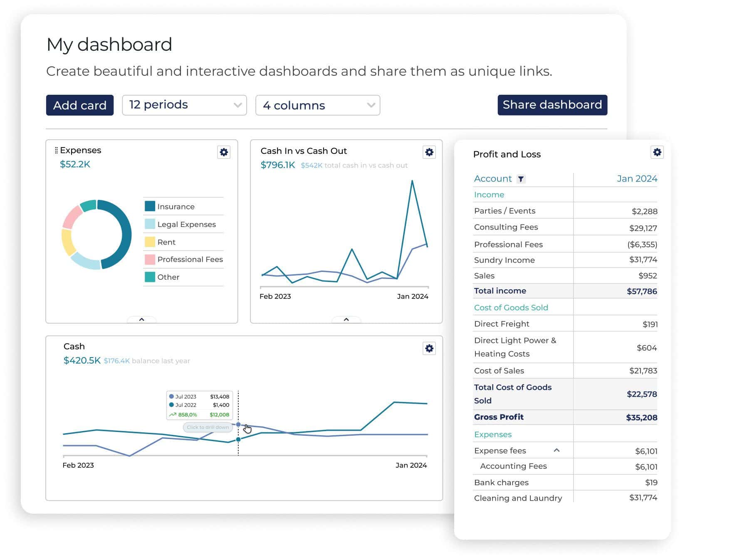Click the drag handle on the Expenses card

(x=56, y=150)
